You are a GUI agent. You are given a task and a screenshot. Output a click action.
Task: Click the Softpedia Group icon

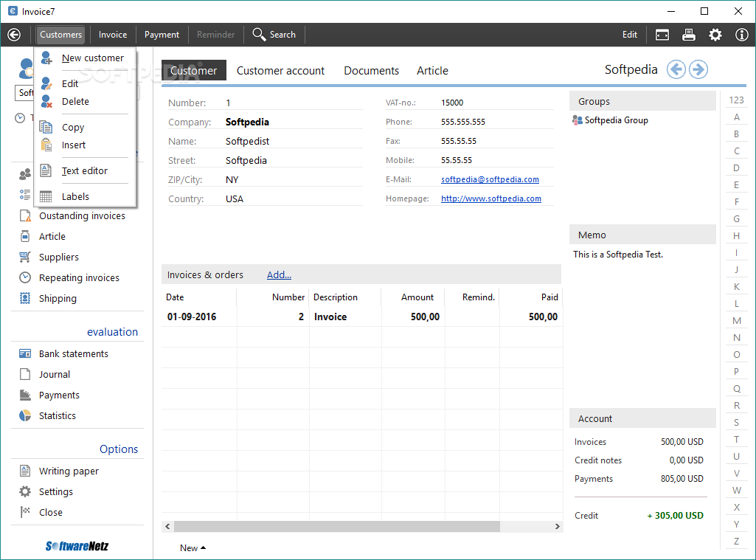point(577,120)
